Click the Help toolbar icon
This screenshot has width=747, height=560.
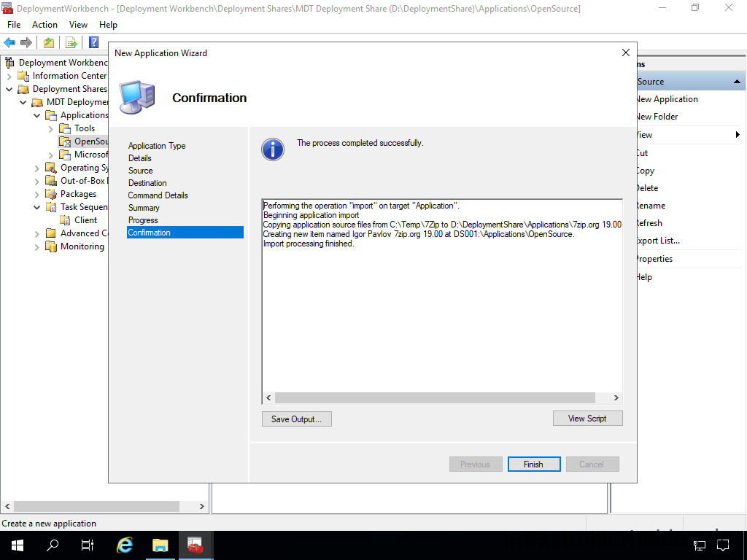(94, 42)
